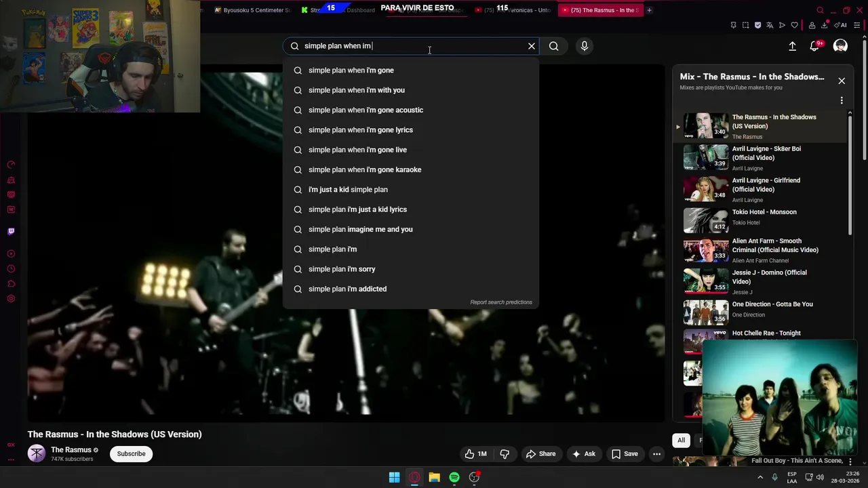Open GX Control speedometer sidebar icon
Screen dimensions: 868x488
(11, 165)
